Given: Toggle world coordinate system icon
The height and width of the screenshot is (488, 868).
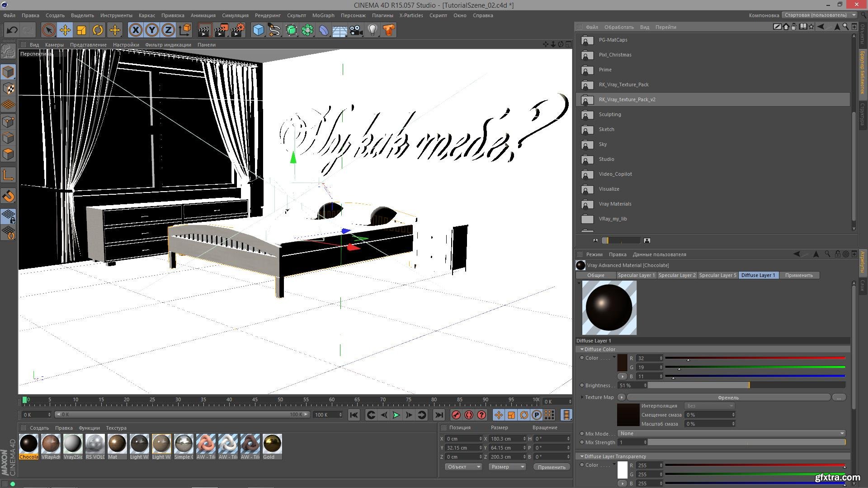Looking at the screenshot, I should [185, 30].
